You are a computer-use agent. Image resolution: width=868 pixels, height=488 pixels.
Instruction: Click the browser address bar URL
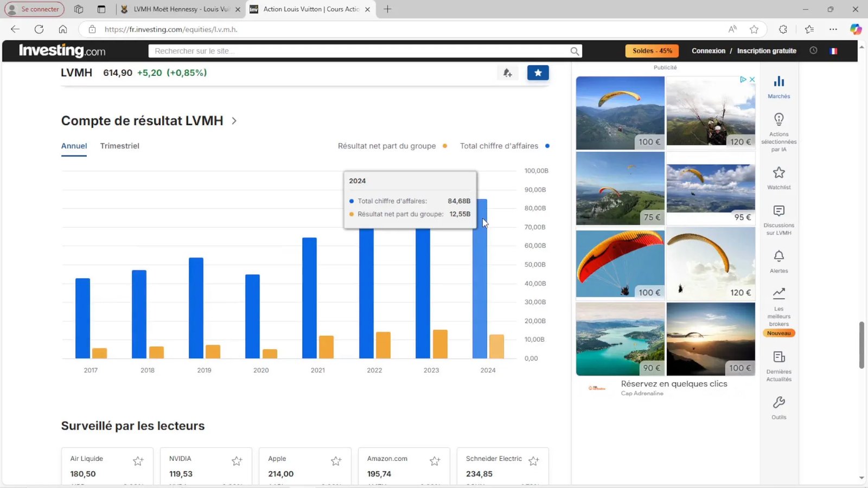pos(171,29)
